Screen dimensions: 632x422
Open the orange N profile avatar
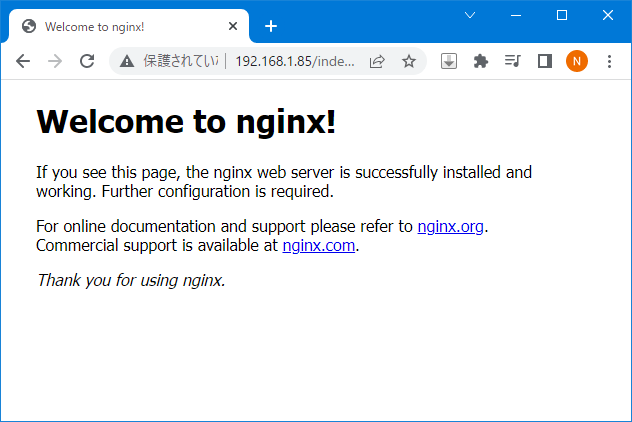(577, 61)
